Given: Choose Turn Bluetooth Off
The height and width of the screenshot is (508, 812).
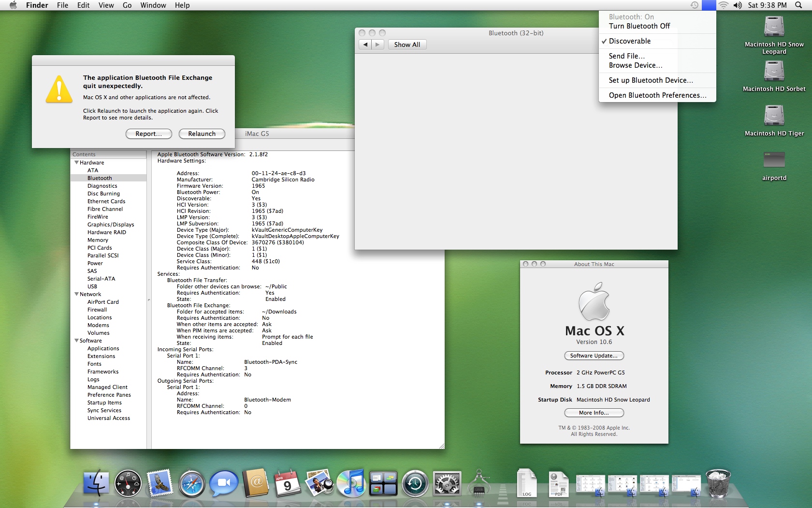Looking at the screenshot, I should tap(657, 26).
